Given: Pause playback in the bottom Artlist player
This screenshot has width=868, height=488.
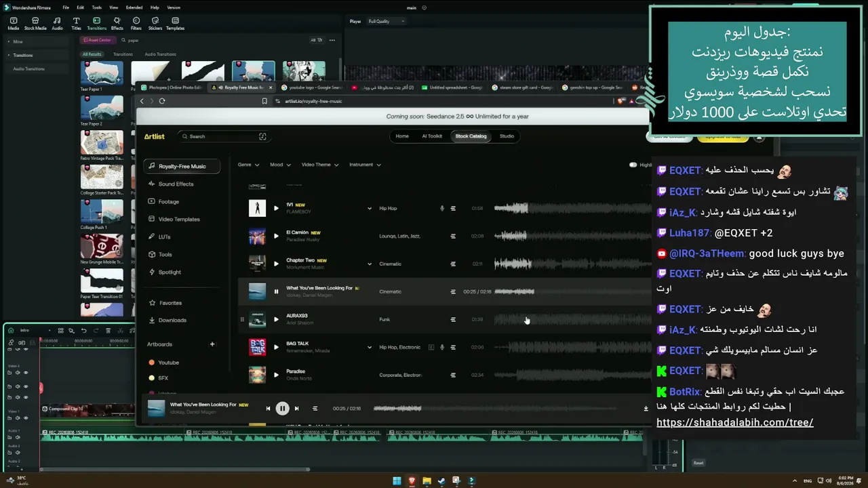Looking at the screenshot, I should pos(282,408).
